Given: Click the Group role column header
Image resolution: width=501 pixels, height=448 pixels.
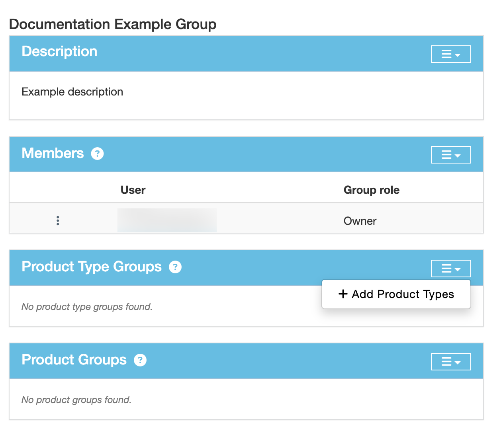Looking at the screenshot, I should [x=371, y=190].
